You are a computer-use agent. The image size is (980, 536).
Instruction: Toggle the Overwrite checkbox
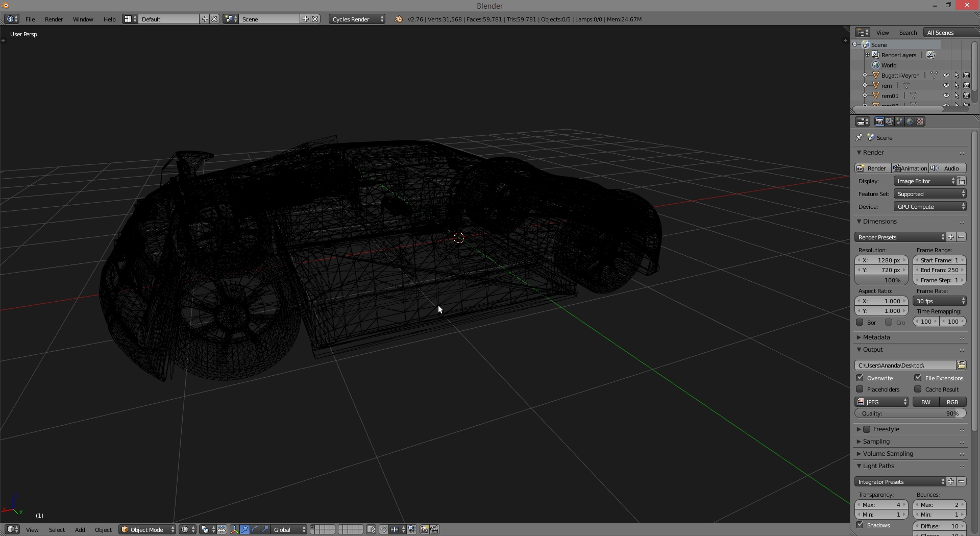tap(860, 378)
